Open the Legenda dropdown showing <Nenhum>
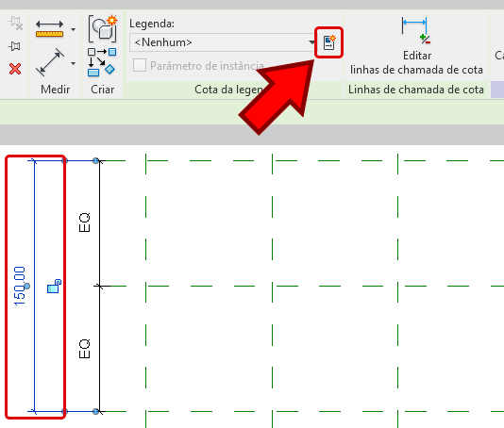504x428 pixels. point(223,42)
